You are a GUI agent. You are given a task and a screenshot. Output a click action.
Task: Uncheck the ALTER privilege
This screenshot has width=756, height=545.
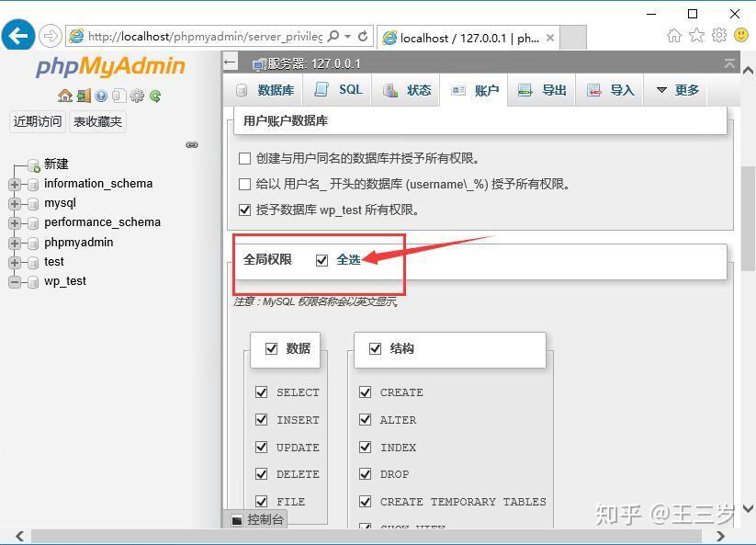pos(366,420)
